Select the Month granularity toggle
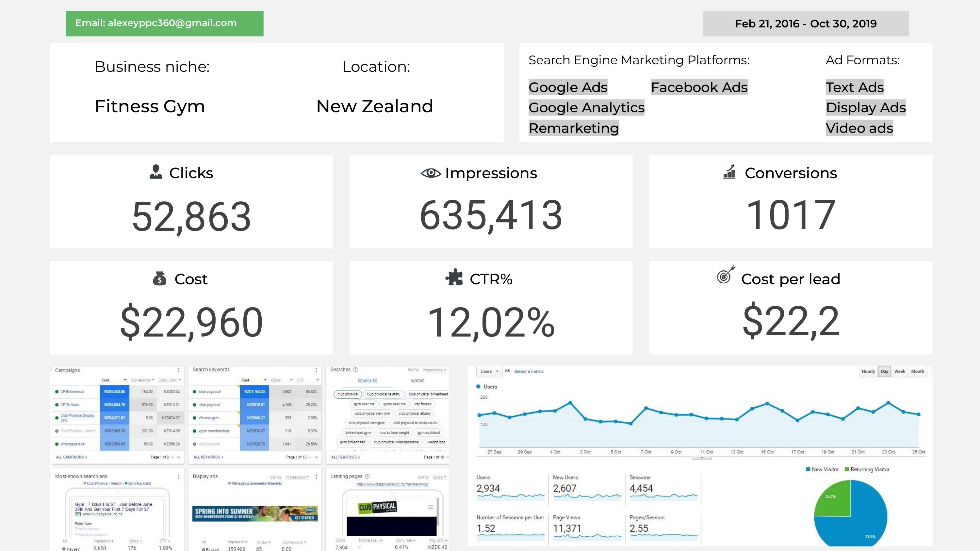The image size is (980, 551). [917, 371]
